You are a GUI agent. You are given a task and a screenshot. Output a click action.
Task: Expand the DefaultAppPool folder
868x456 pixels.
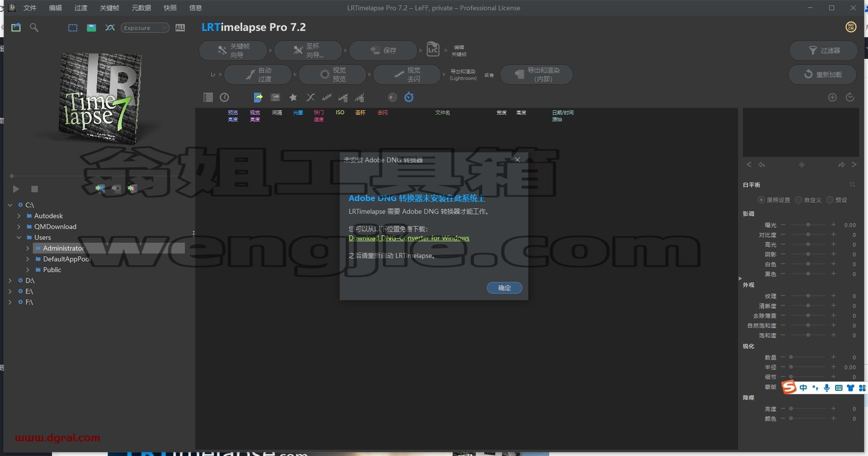pyautogui.click(x=28, y=259)
